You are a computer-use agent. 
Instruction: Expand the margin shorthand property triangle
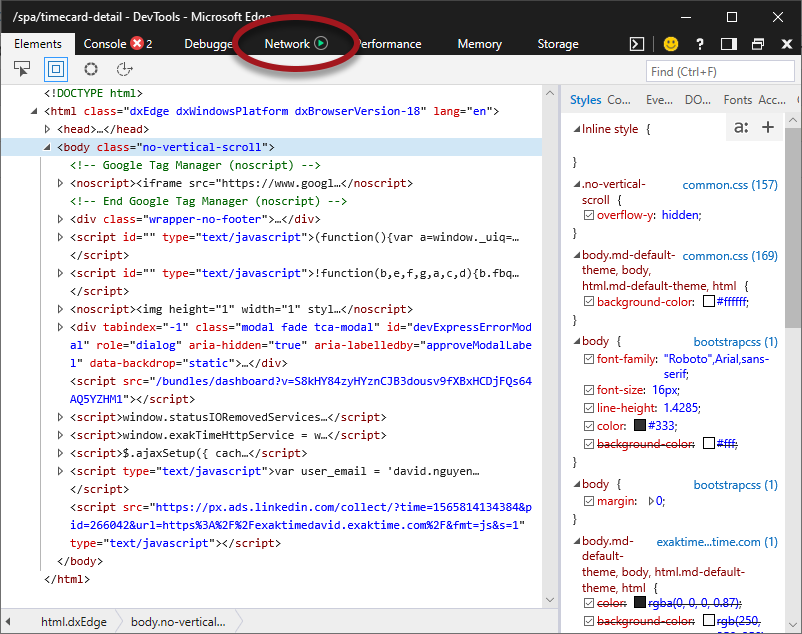(651, 501)
